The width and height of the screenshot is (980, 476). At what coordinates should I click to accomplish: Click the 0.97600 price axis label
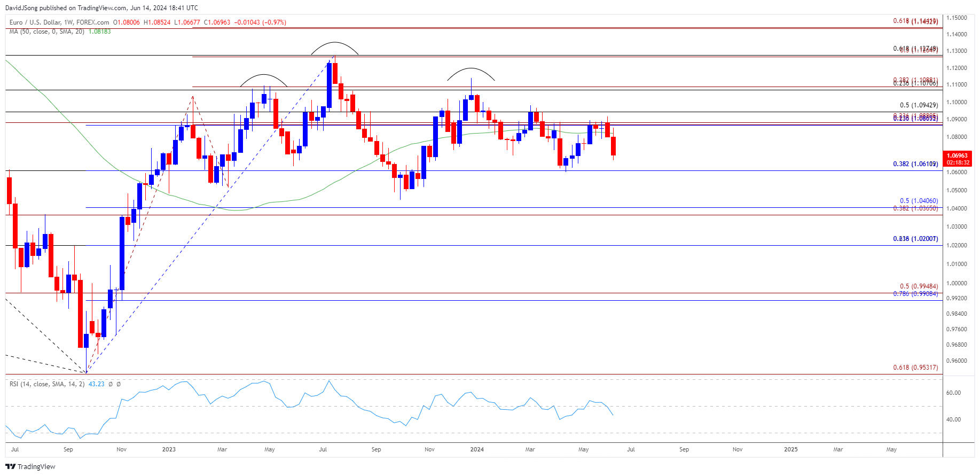pos(957,329)
